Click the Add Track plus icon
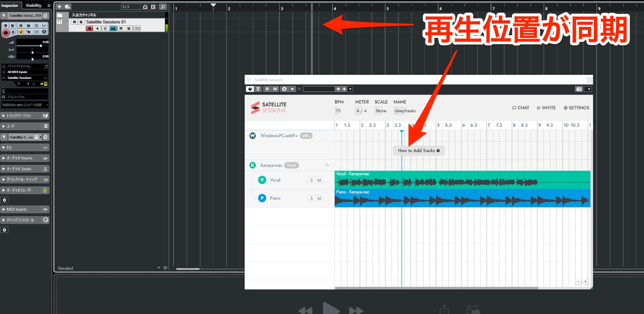 (x=59, y=7)
